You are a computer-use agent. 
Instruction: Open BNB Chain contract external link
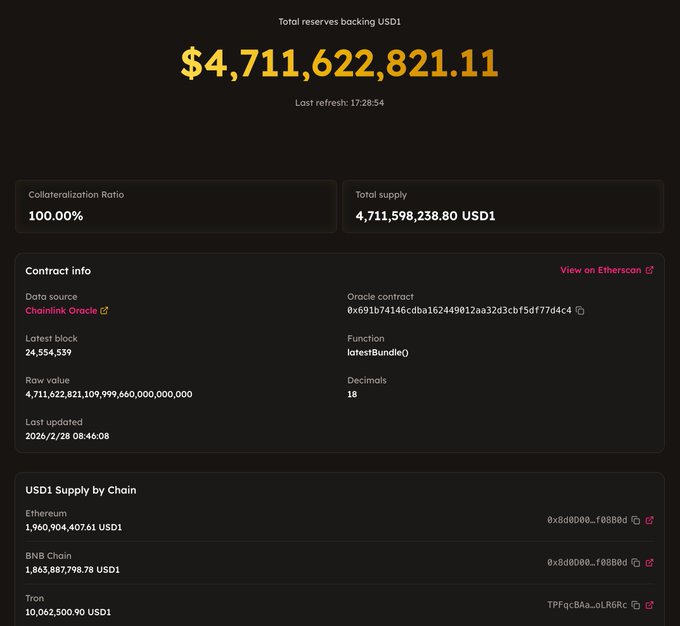(x=650, y=562)
